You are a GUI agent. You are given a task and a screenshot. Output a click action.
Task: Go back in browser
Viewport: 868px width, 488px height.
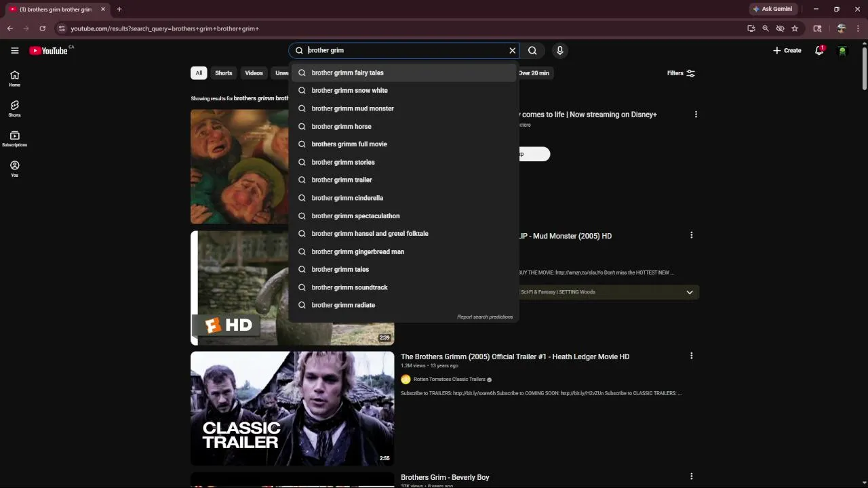pos(10,28)
